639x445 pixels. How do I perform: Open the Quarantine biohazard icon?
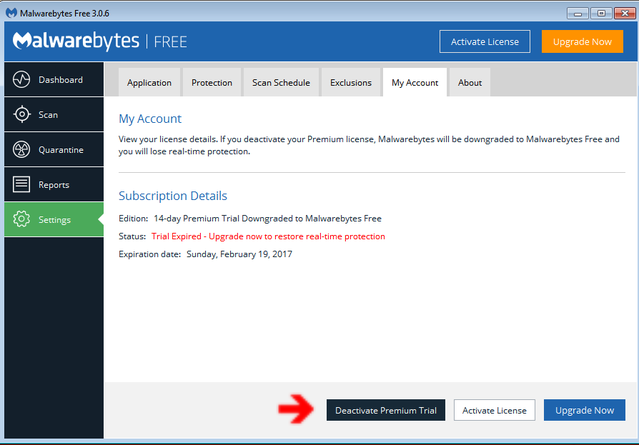tap(21, 150)
